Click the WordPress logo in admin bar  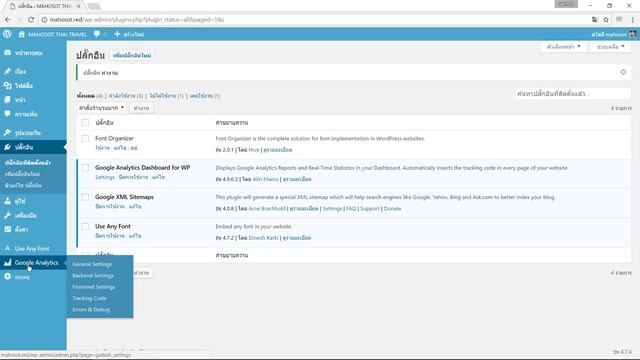click(7, 34)
